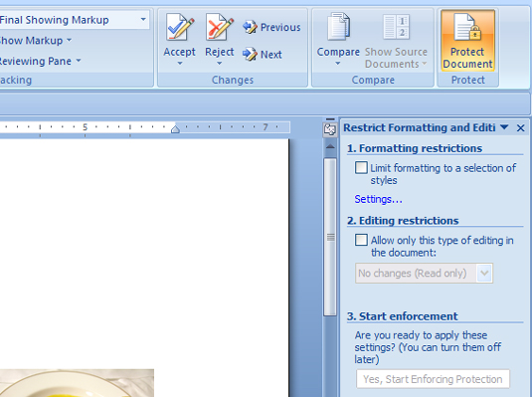The image size is (532, 397).
Task: Click the Accept change icon
Action: [x=180, y=27]
